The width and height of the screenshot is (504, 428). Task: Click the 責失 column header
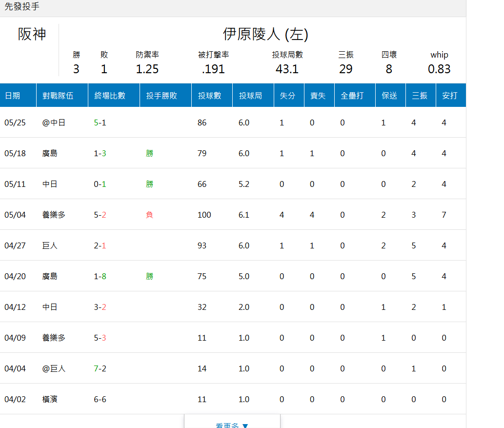(319, 96)
